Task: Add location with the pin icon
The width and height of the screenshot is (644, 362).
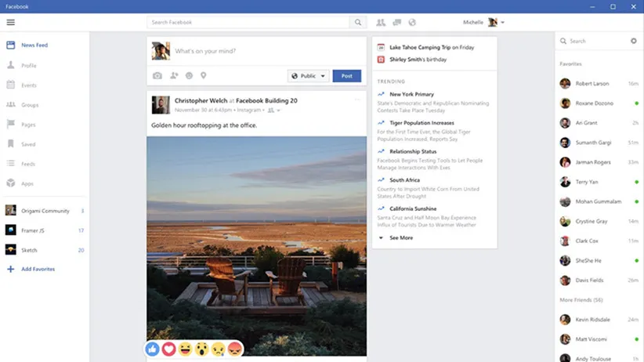Action: point(203,76)
